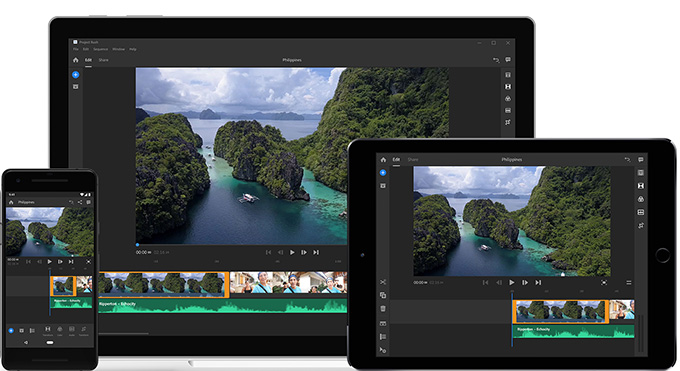Open the feedback comment icon on laptop
The width and height of the screenshot is (680, 371).
[x=508, y=60]
